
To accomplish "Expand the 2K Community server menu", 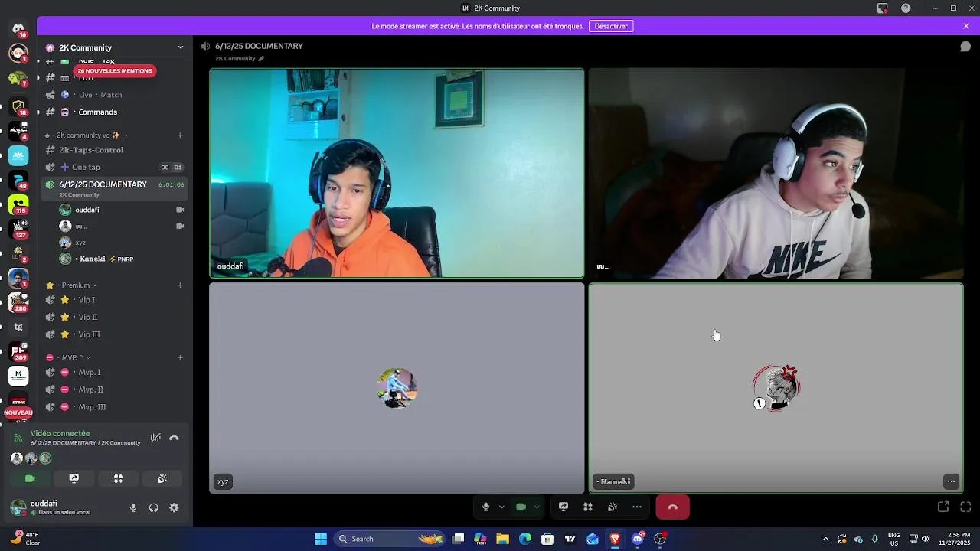I will [x=181, y=47].
